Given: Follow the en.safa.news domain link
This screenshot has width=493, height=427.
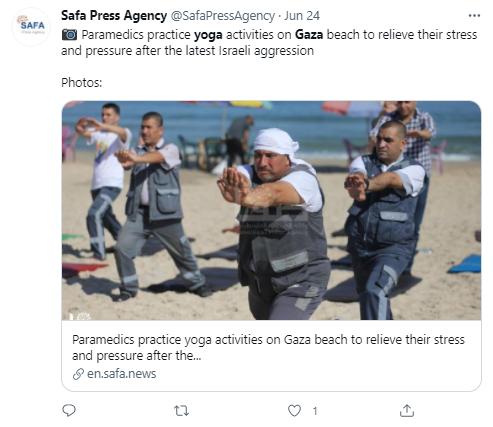Looking at the screenshot, I should click(121, 374).
